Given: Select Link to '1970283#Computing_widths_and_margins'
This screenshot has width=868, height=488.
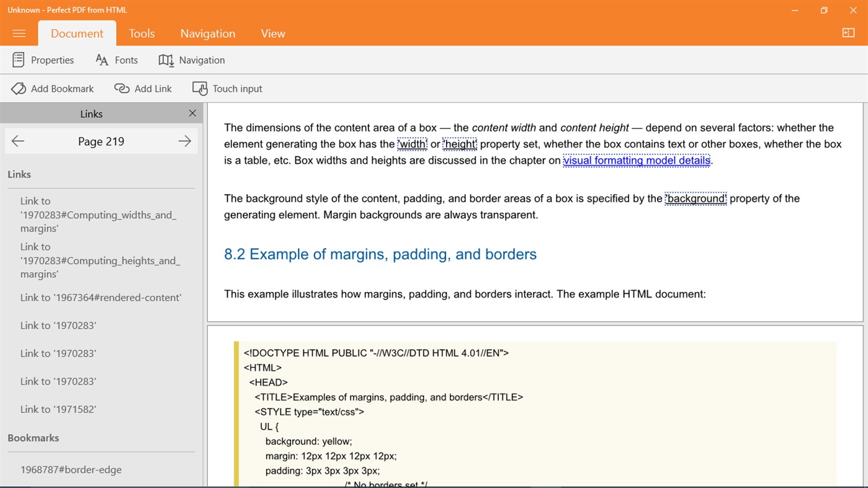Looking at the screenshot, I should 98,214.
